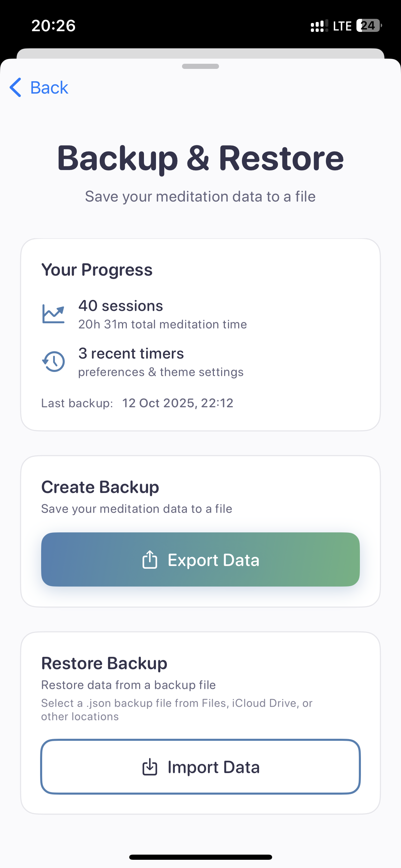This screenshot has height=868, width=401.
Task: Tap the sheet drag handle at top
Action: coord(200,66)
